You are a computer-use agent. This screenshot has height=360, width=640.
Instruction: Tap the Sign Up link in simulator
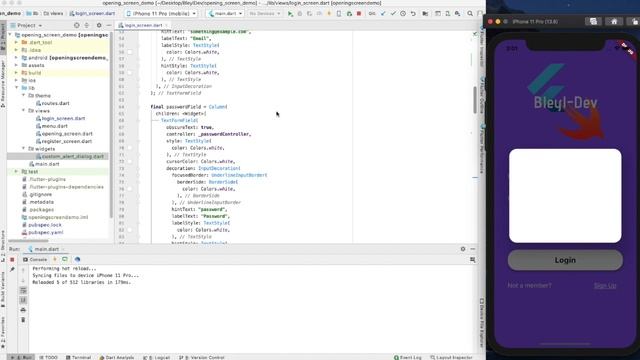[x=605, y=285]
